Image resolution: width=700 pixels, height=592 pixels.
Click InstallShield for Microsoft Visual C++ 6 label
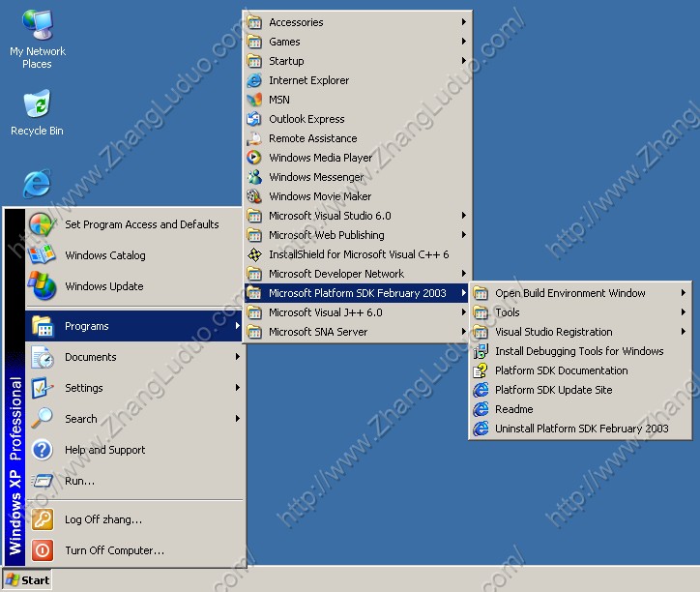359,254
